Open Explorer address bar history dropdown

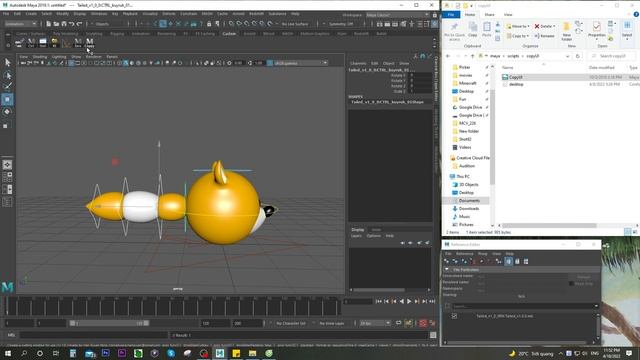point(567,56)
